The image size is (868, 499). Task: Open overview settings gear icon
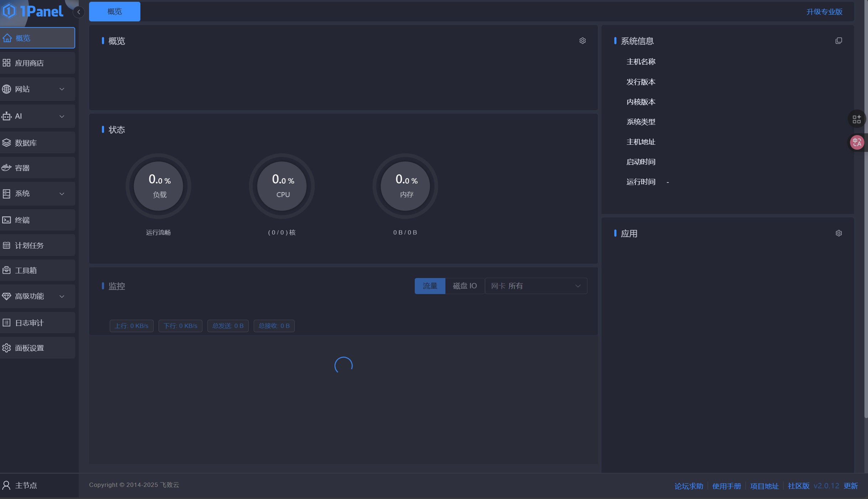pos(582,41)
